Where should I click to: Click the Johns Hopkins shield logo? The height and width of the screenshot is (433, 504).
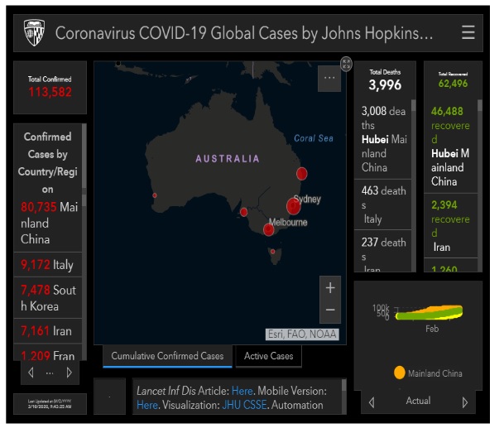(35, 32)
